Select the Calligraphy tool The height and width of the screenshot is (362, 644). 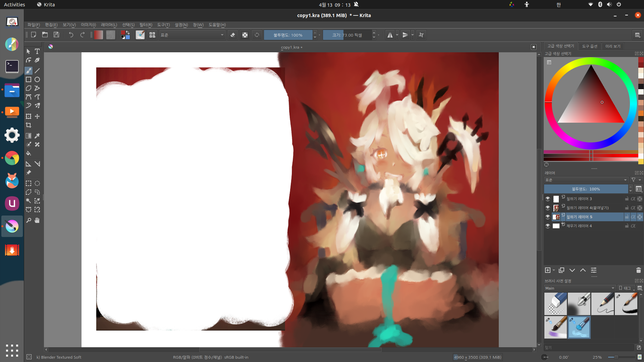tap(37, 60)
